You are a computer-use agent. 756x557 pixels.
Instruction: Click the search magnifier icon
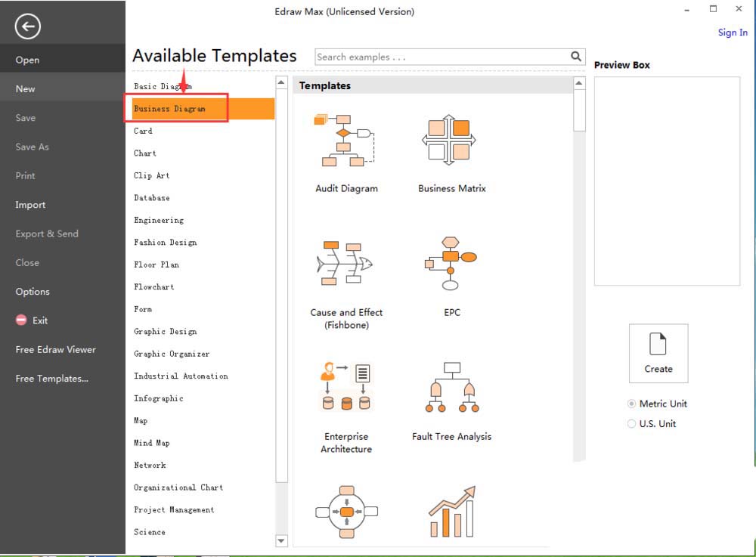(575, 57)
